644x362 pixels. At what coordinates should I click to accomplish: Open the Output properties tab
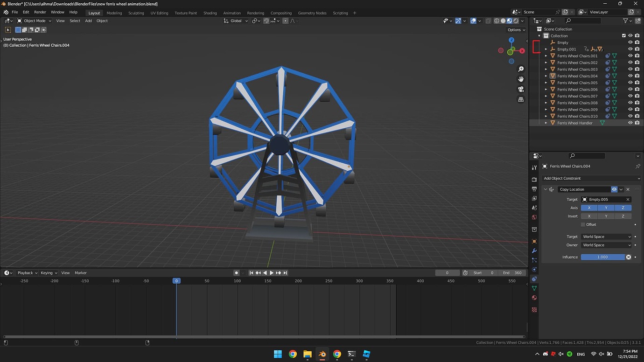[x=534, y=189]
